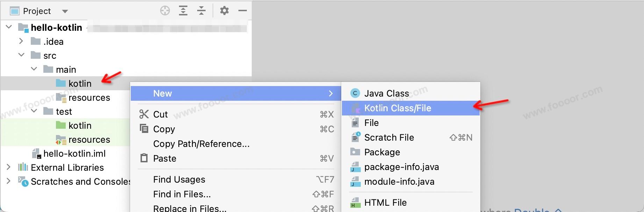This screenshot has height=212, width=644.
Task: Select hello-kotlin.iml file in tree
Action: coord(74,154)
